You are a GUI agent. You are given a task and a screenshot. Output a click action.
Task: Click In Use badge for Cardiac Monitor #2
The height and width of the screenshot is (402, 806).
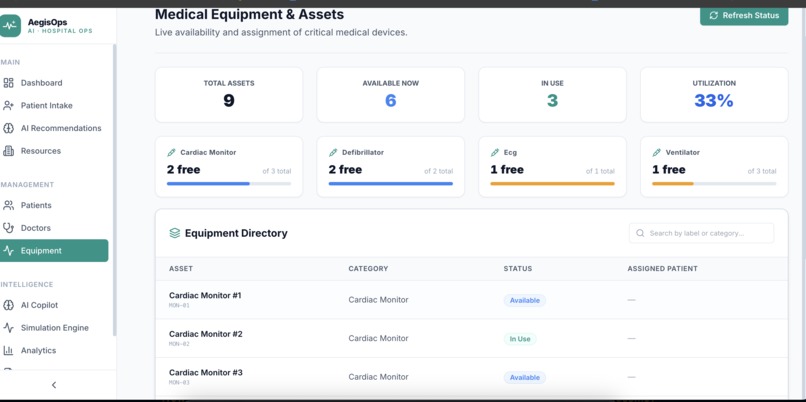coord(520,339)
